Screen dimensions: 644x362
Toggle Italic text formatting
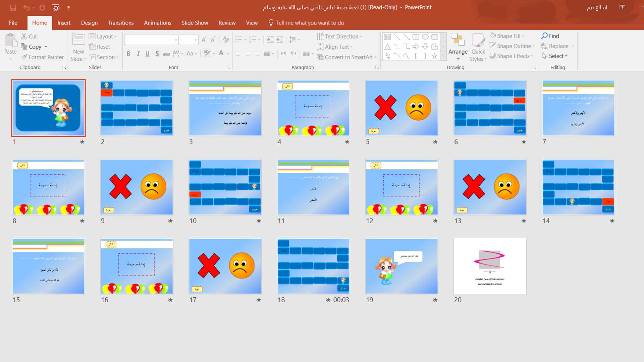(x=138, y=54)
